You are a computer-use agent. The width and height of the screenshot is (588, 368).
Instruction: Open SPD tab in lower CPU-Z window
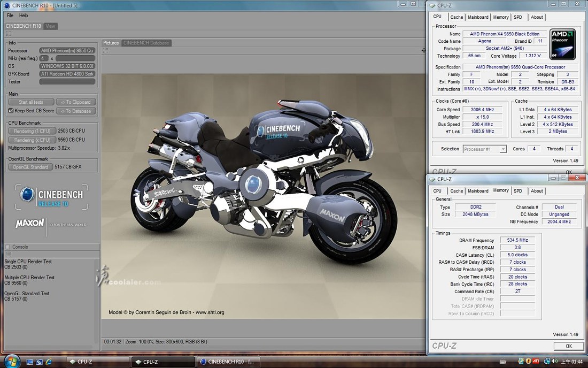click(518, 191)
